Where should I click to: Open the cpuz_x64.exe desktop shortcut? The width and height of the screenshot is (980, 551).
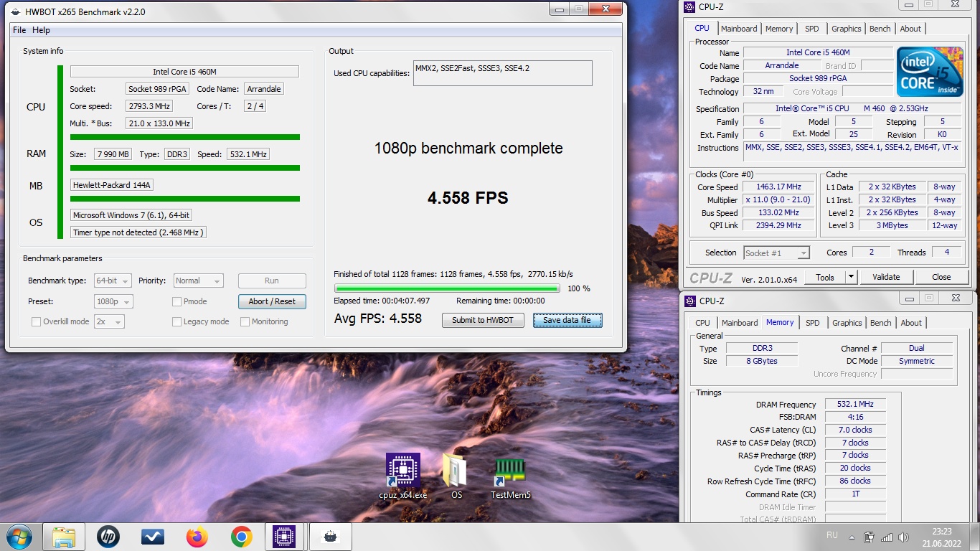point(402,476)
